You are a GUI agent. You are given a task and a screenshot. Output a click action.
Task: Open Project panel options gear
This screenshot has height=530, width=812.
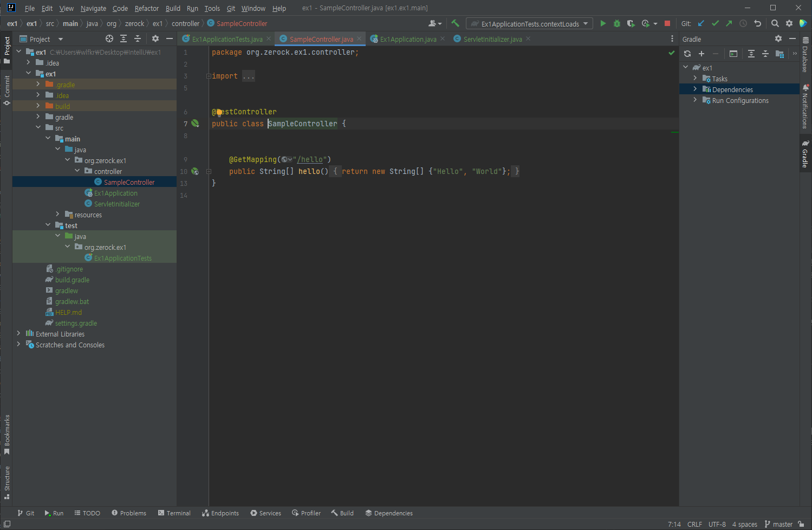(x=155, y=38)
